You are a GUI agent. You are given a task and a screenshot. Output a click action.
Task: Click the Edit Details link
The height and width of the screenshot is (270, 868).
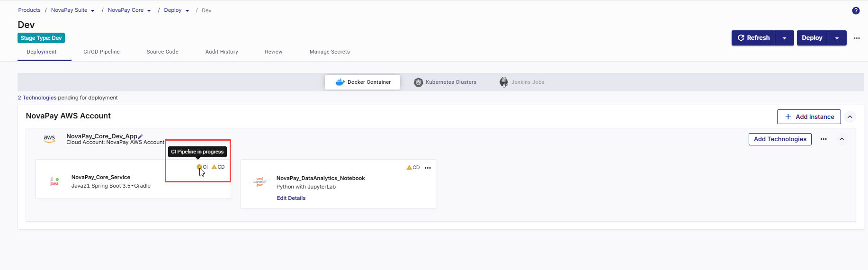pyautogui.click(x=291, y=198)
